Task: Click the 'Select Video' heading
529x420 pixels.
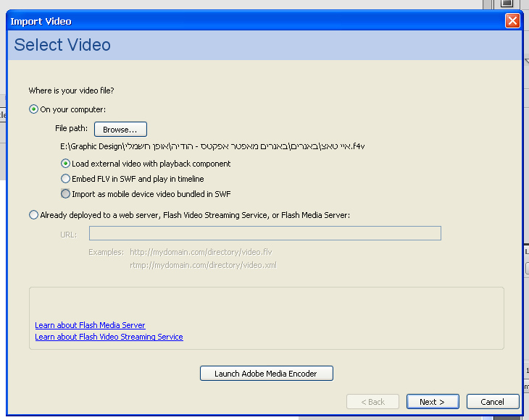Action: (62, 45)
